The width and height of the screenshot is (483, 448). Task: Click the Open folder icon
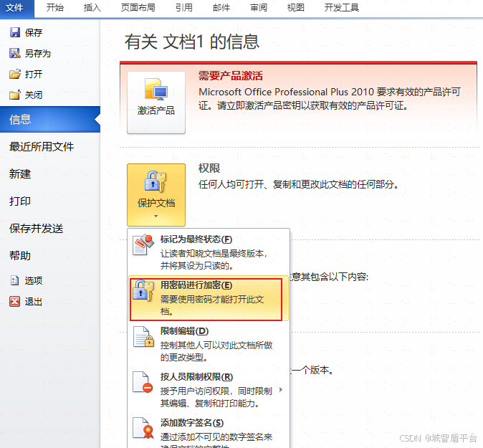15,74
